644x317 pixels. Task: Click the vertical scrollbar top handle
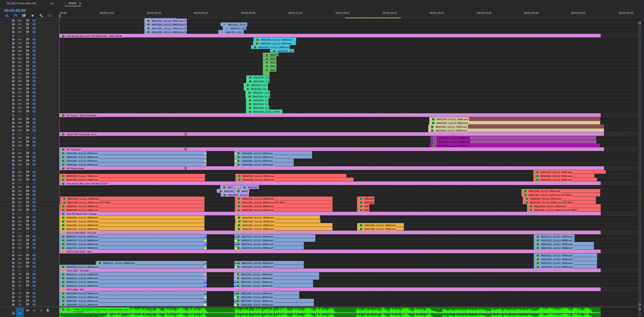(x=639, y=23)
